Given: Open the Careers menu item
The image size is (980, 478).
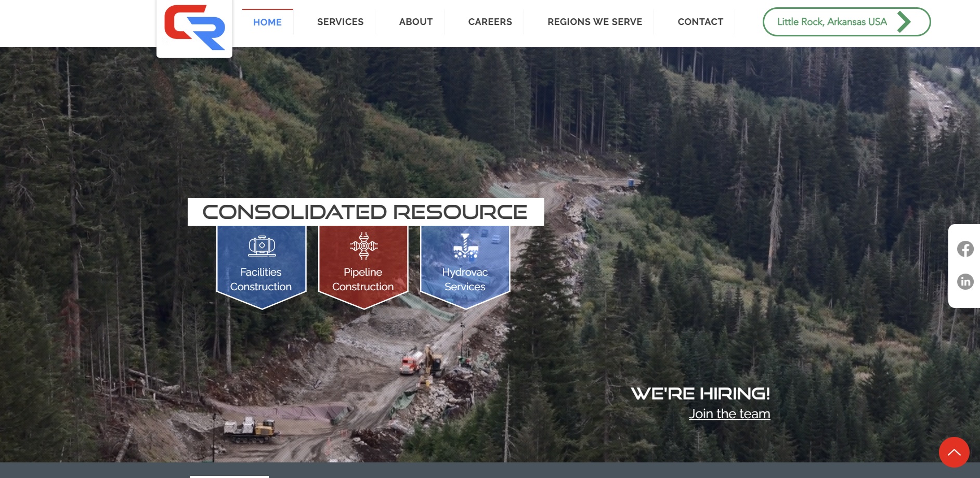Looking at the screenshot, I should pos(490,22).
